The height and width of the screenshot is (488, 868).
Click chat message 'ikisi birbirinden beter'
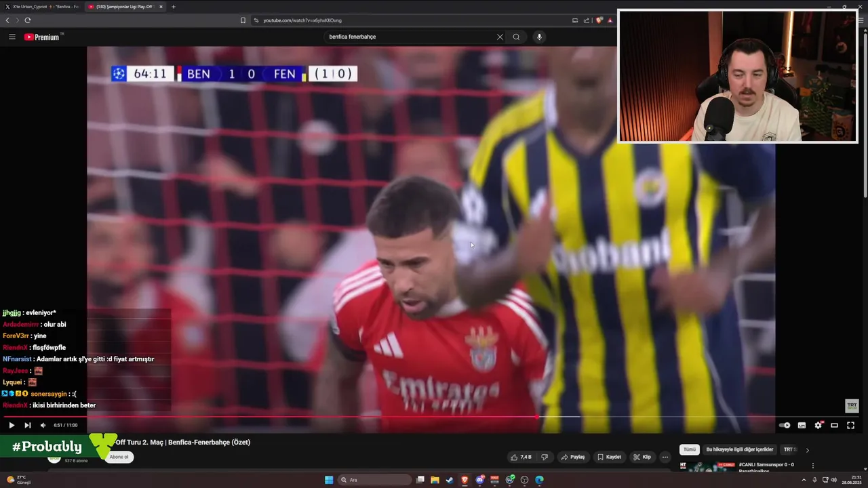pos(64,405)
